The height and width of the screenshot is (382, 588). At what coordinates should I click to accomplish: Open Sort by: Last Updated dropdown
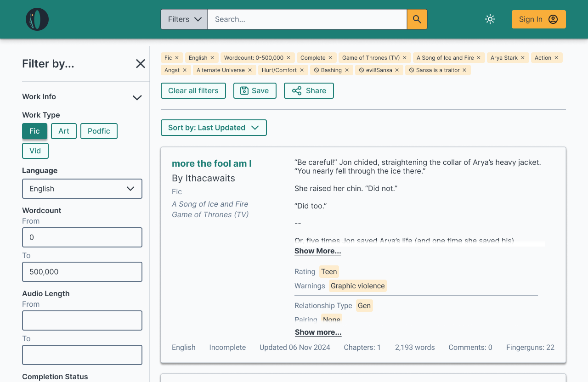click(x=214, y=128)
